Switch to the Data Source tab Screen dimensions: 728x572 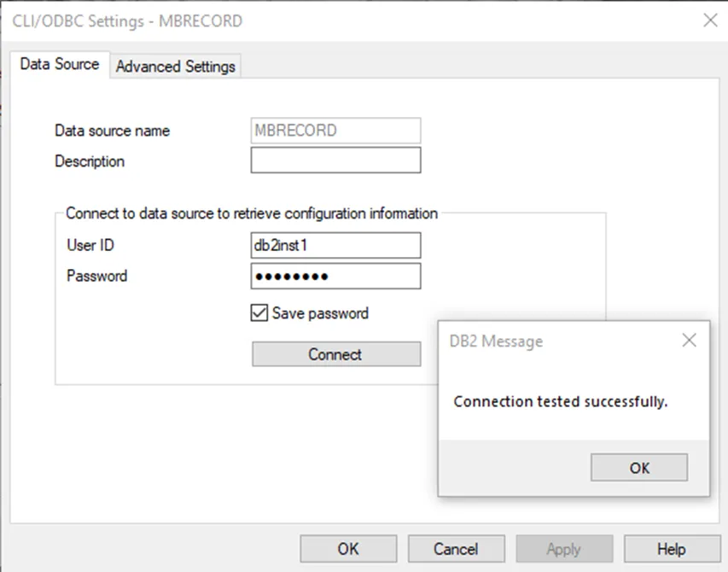click(x=60, y=64)
